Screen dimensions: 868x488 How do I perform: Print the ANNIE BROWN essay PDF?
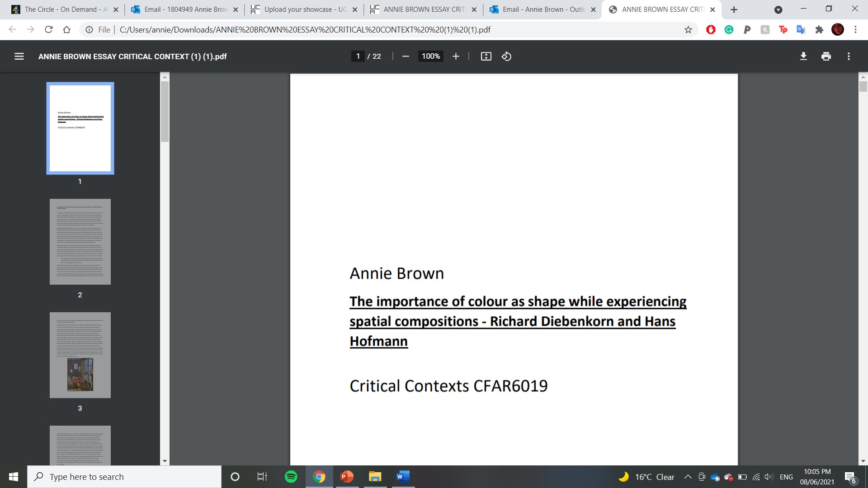tap(826, 56)
